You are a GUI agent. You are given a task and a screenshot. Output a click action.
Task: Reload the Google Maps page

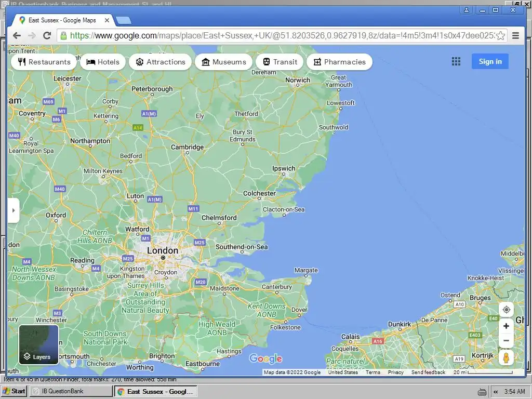pyautogui.click(x=47, y=35)
